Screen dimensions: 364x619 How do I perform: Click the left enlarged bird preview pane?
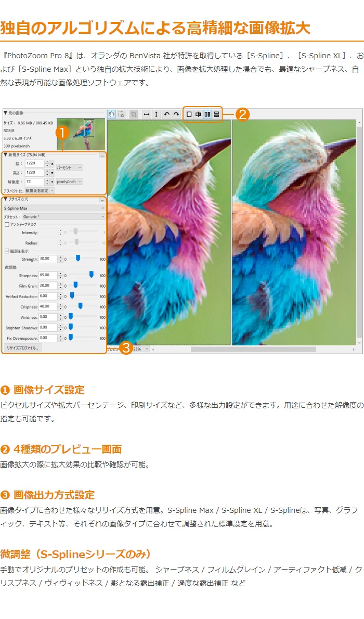pos(169,233)
